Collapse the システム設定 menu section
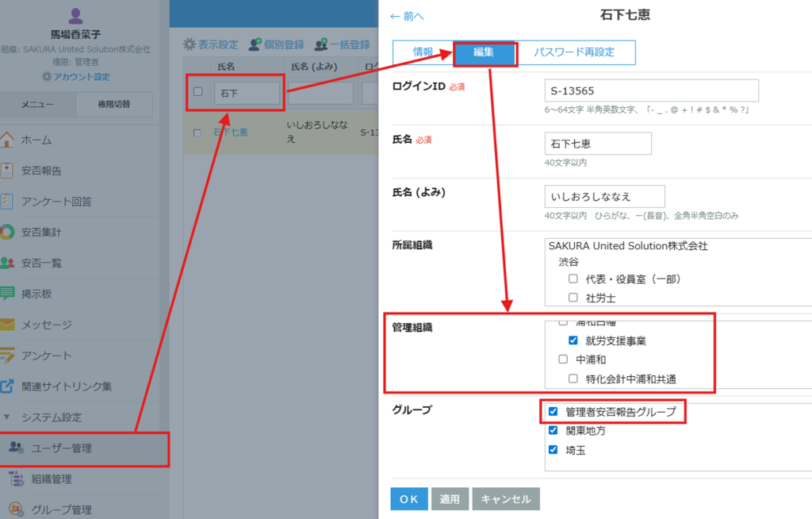The width and height of the screenshot is (812, 519). click(7, 417)
